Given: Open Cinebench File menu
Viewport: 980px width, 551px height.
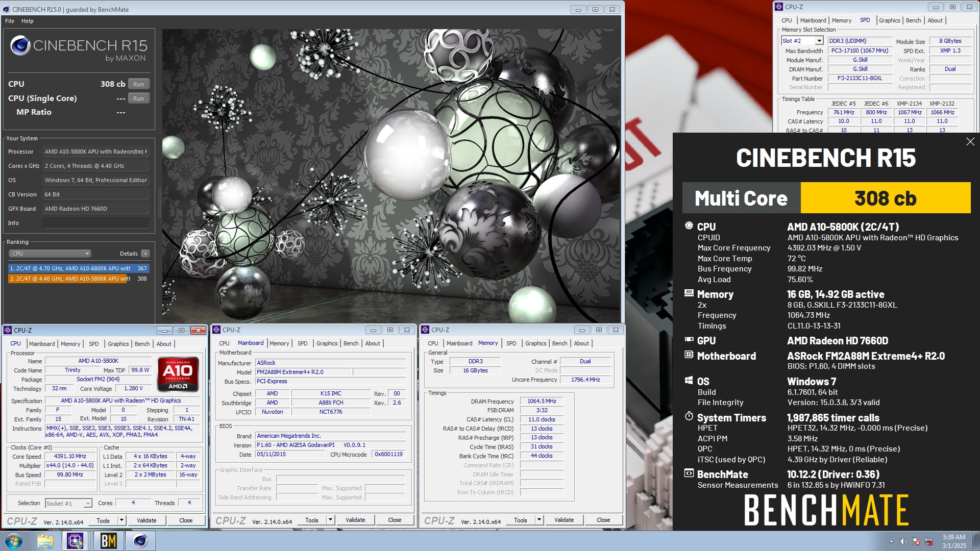Looking at the screenshot, I should coord(10,21).
